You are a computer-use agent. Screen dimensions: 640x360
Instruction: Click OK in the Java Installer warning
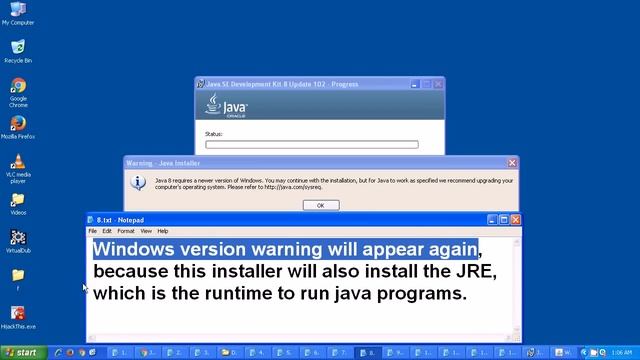321,205
